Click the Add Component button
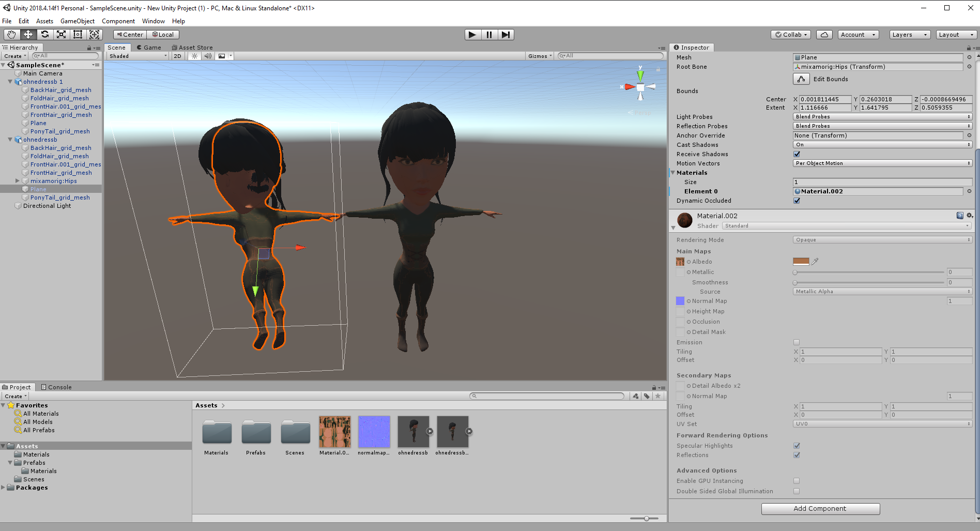 820,509
